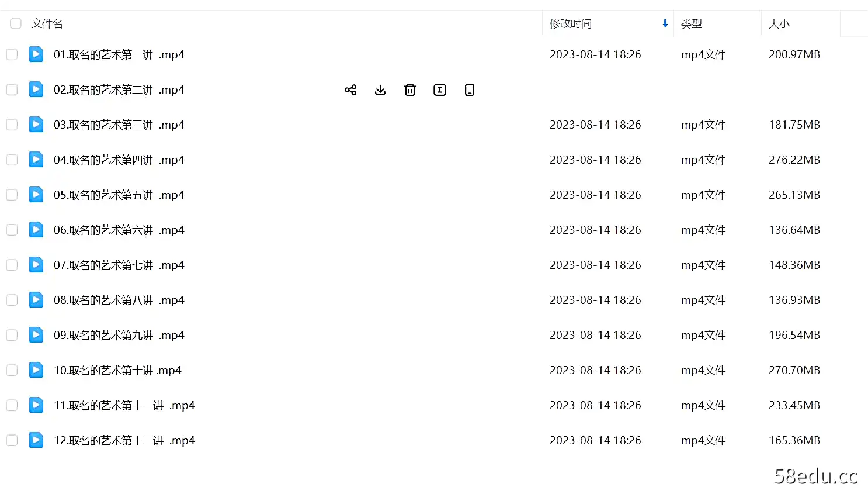Click the trash icon to delete file 02
This screenshot has width=868, height=494.
[x=410, y=89]
